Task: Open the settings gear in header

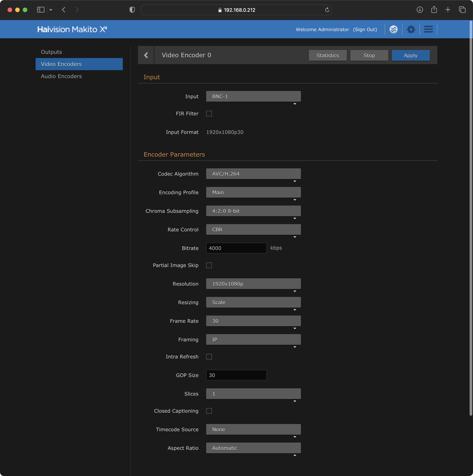Action: pos(411,30)
